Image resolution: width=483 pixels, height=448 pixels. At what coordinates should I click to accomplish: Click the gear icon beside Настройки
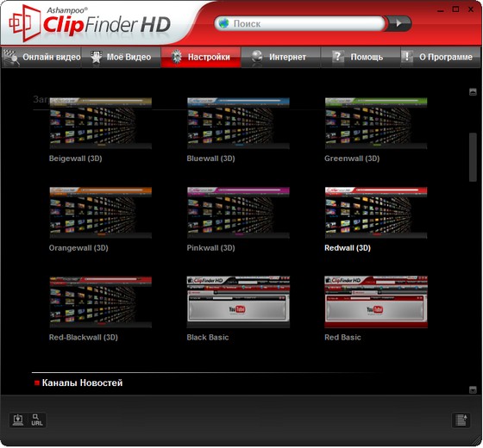tap(177, 57)
